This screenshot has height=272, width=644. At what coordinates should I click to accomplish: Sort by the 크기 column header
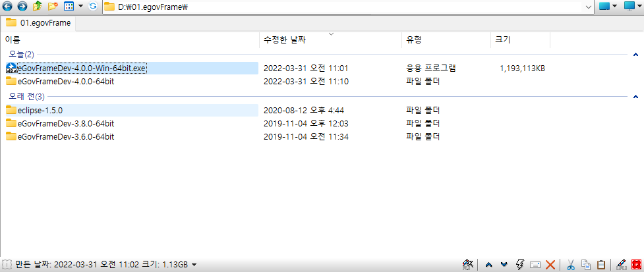tap(503, 40)
